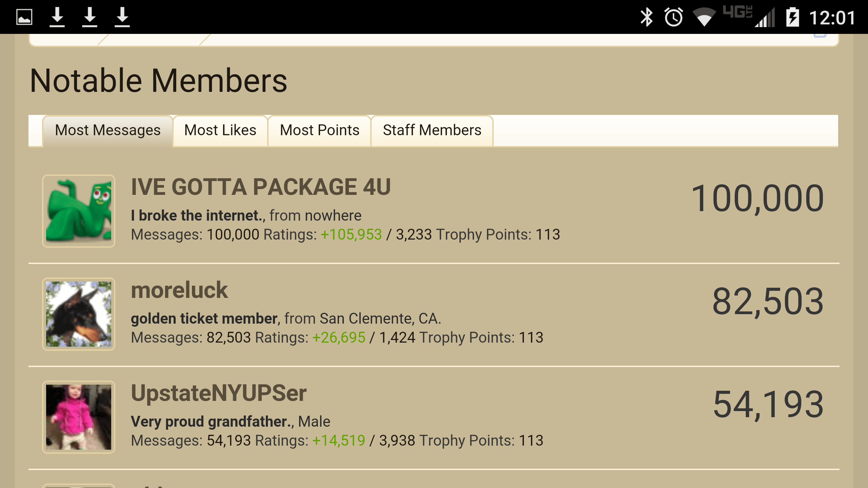Tap the green Gumby avatar thumbnail

79,211
